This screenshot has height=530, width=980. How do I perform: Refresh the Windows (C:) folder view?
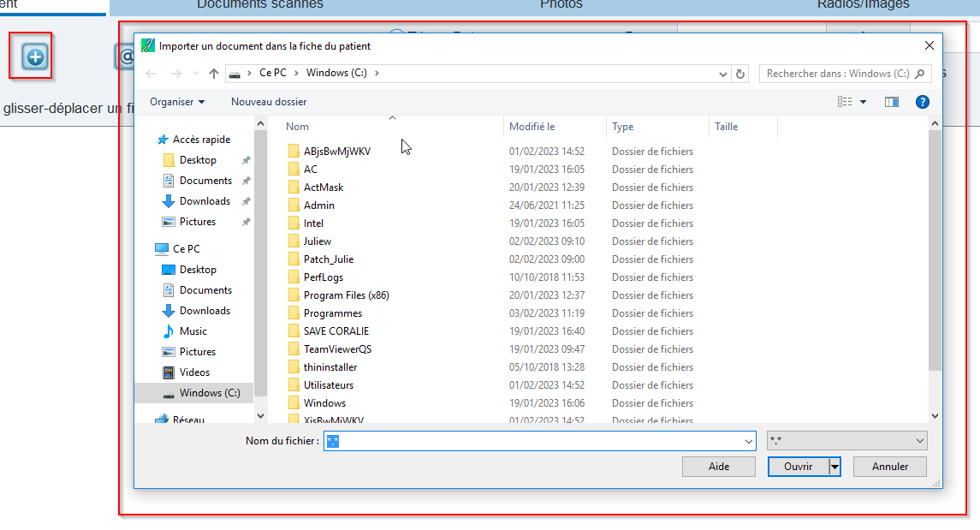[740, 74]
